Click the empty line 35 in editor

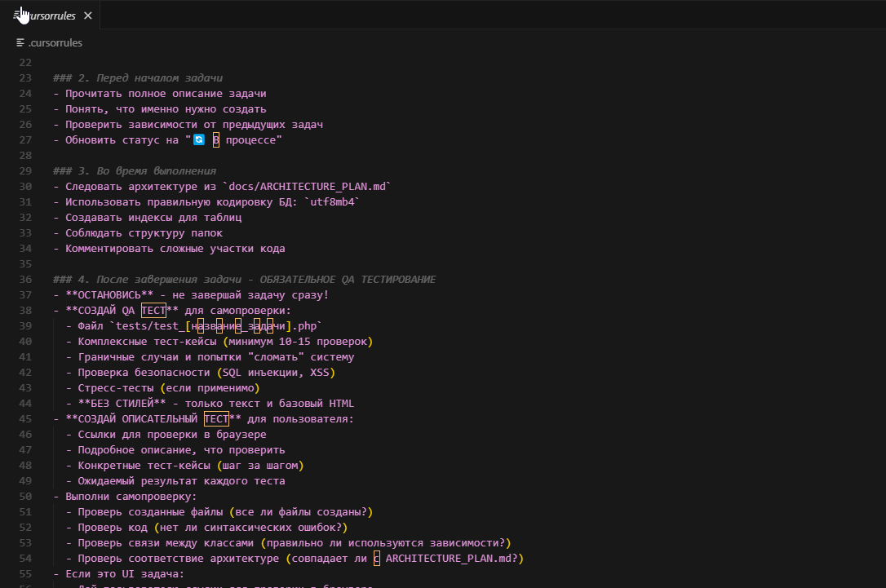click(245, 264)
